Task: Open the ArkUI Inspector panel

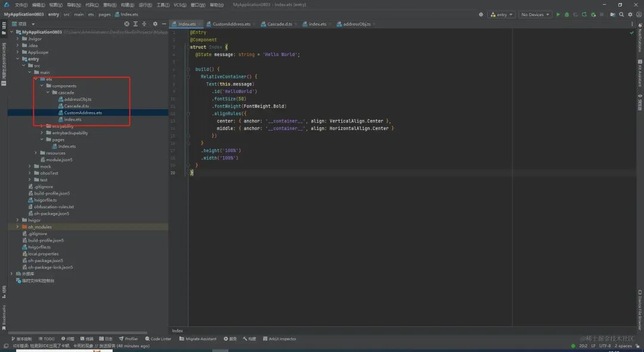Action: coord(280,339)
